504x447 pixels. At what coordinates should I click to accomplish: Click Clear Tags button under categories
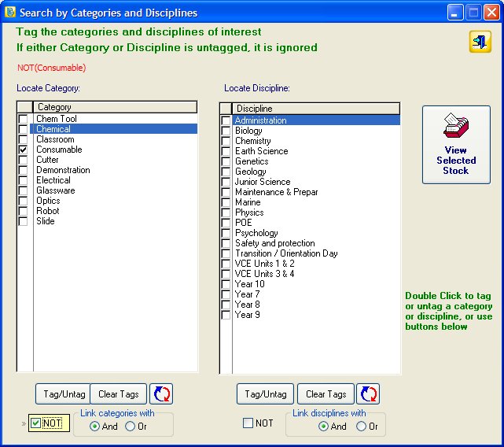pyautogui.click(x=119, y=394)
